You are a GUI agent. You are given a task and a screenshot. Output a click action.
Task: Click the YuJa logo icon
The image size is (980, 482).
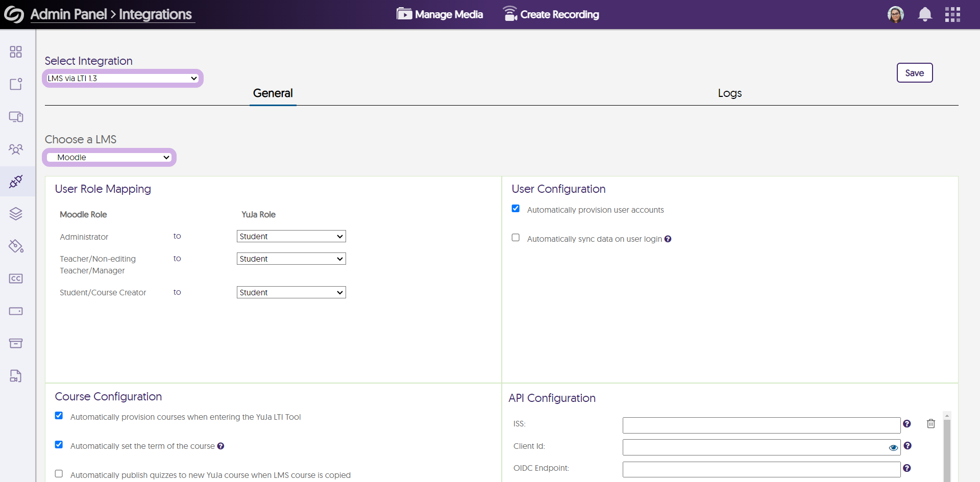14,14
